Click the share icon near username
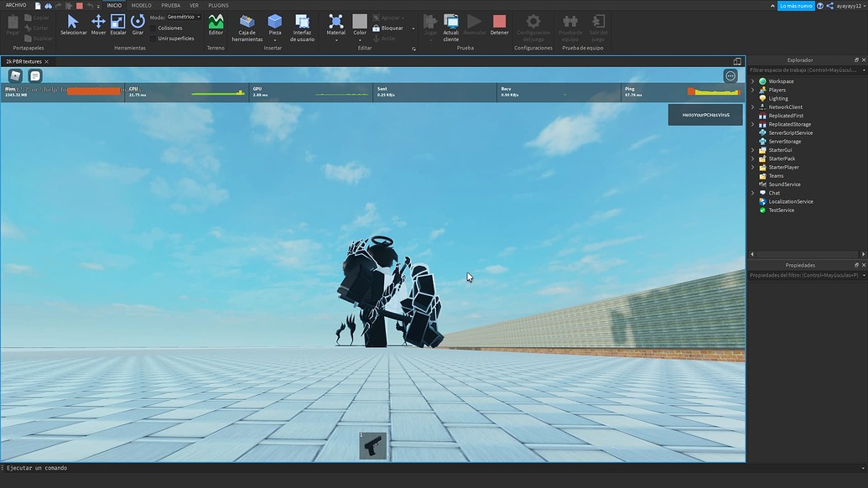 829,6
